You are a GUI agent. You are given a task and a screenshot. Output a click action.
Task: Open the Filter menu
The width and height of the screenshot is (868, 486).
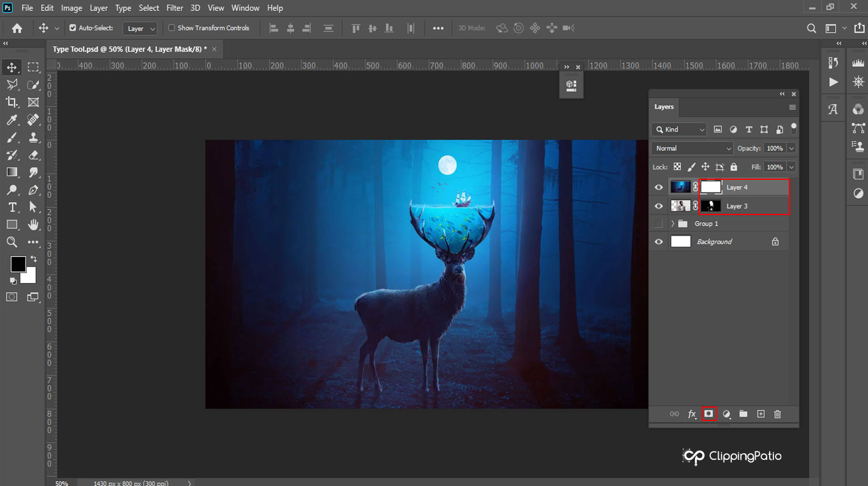point(175,8)
